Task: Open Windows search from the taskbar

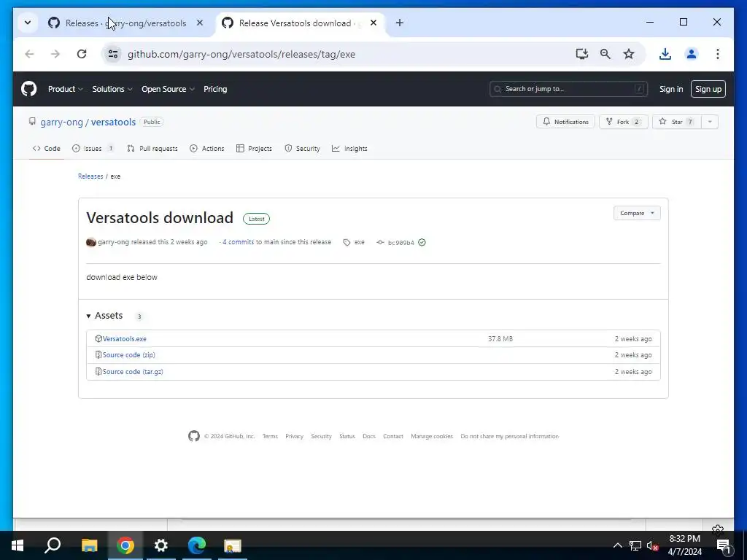Action: tap(53, 545)
